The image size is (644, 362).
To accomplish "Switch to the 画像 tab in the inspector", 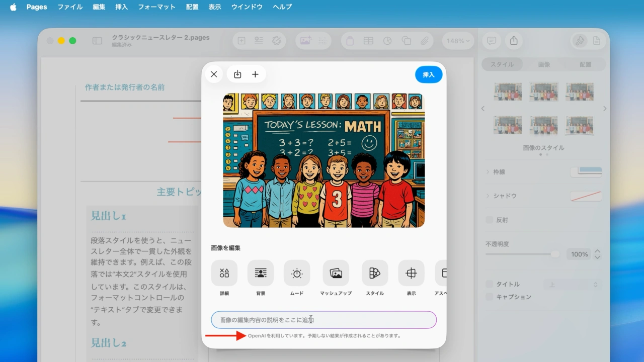I will coord(544,64).
